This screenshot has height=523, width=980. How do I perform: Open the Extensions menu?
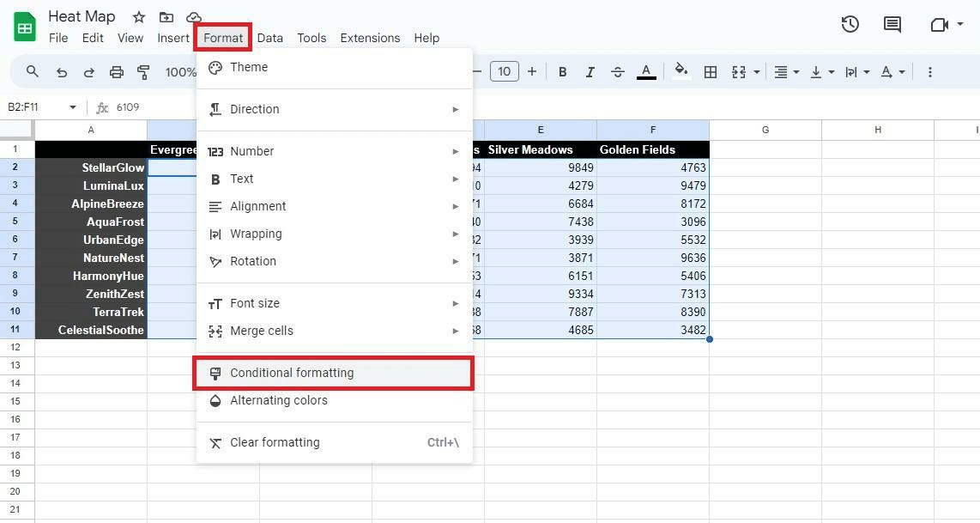(x=370, y=38)
